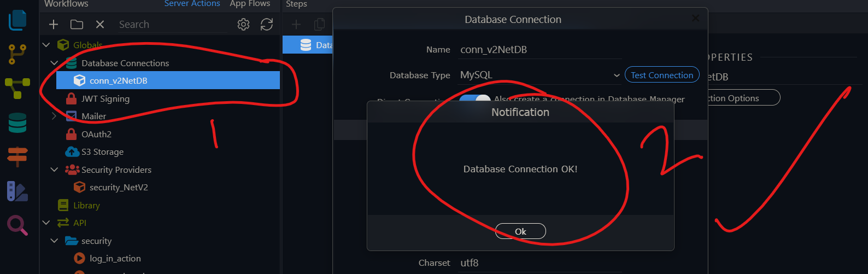Image resolution: width=868 pixels, height=274 pixels.
Task: Open the file manager sidebar icon
Action: tap(17, 20)
